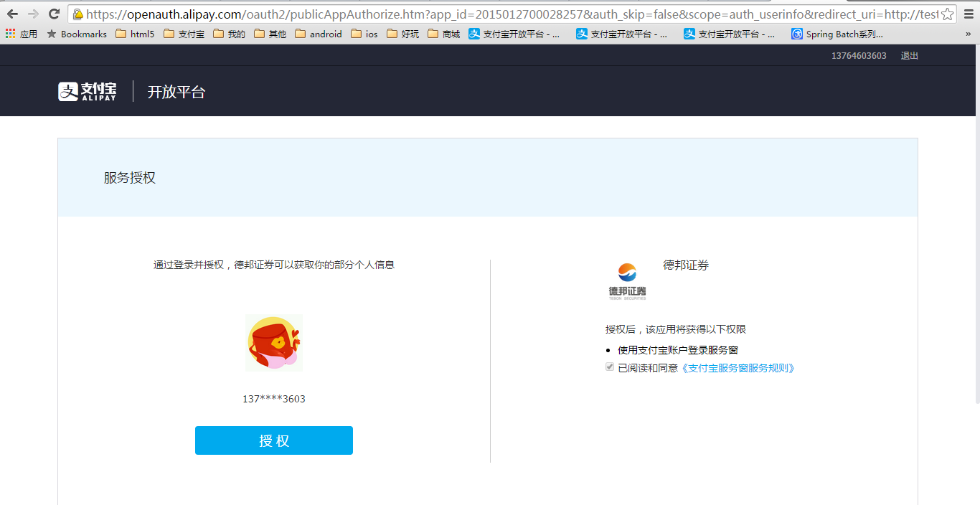
Task: Open the Bookmarks star entry in bookmarks bar
Action: 77,34
